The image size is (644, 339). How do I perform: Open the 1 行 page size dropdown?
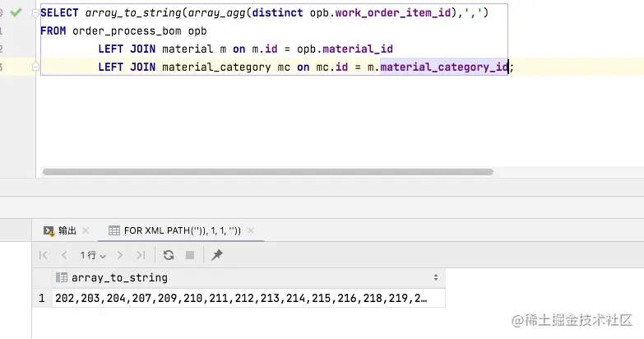pyautogui.click(x=93, y=255)
